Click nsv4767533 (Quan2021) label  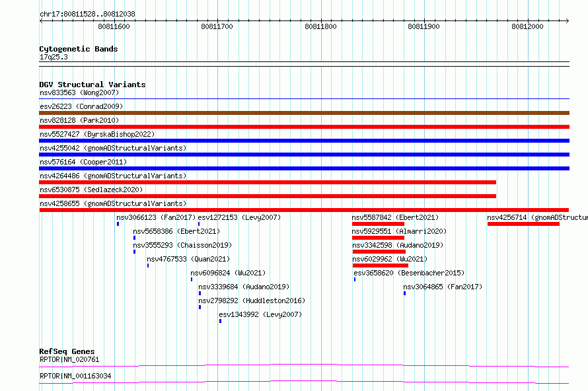pos(188,259)
